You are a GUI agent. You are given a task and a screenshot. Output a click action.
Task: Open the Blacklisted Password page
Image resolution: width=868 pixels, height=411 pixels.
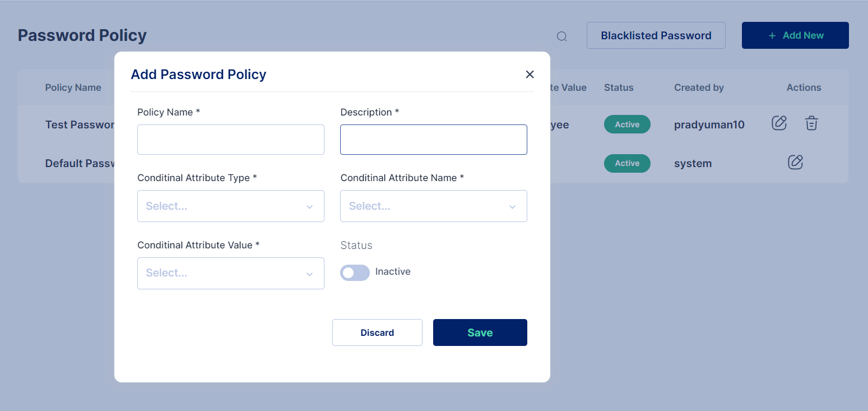(x=656, y=35)
